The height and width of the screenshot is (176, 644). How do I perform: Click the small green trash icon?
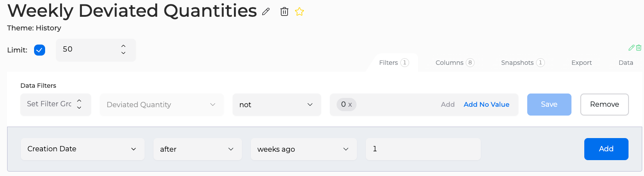pyautogui.click(x=639, y=48)
